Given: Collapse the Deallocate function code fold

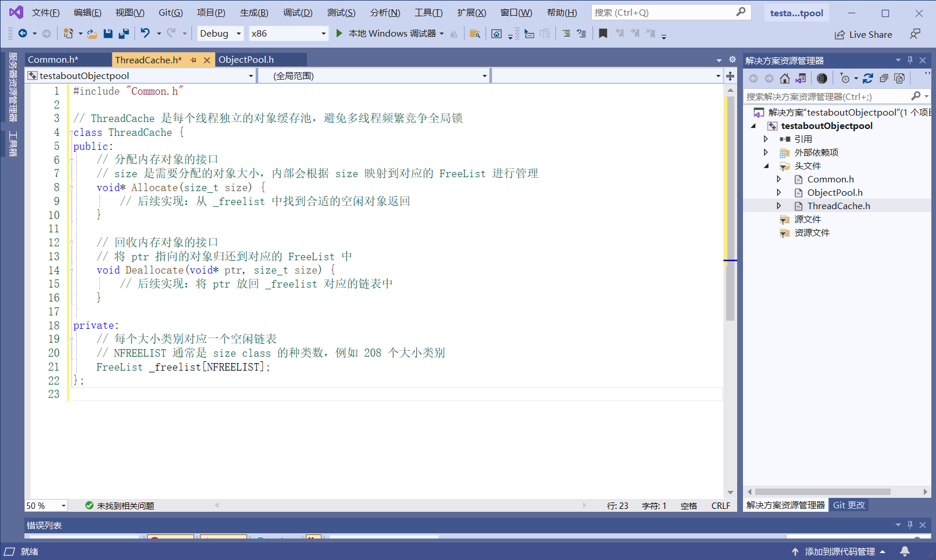Looking at the screenshot, I should [72, 270].
